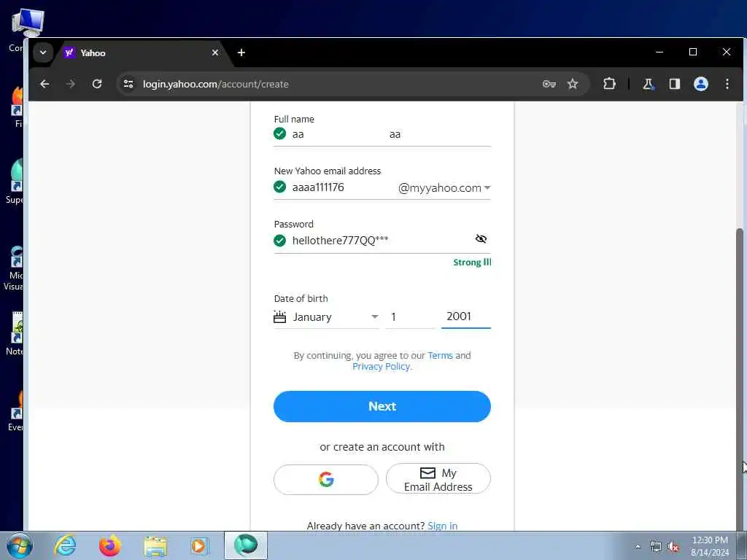Launch Firefox from taskbar
Image resolution: width=747 pixels, height=560 pixels.
coord(109,545)
